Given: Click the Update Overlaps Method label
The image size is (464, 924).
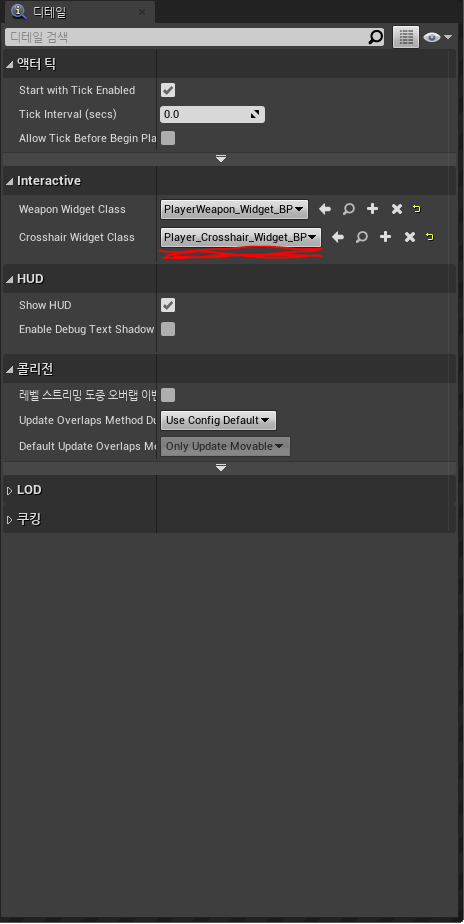Looking at the screenshot, I should click(x=87, y=420).
